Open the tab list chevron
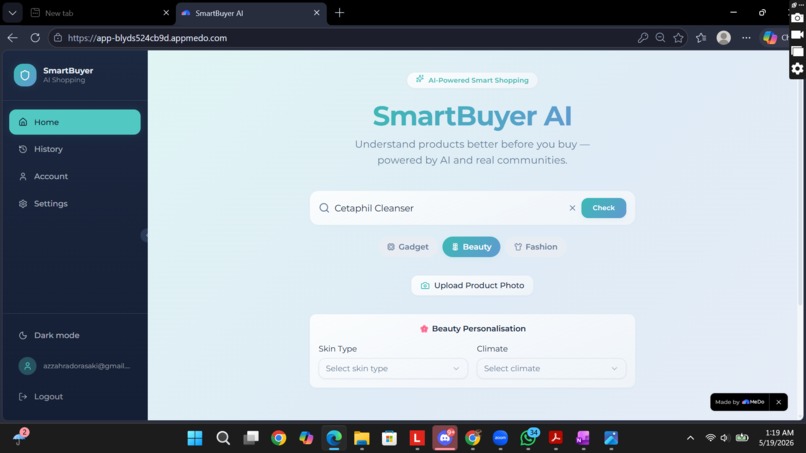The width and height of the screenshot is (806, 453). point(12,13)
